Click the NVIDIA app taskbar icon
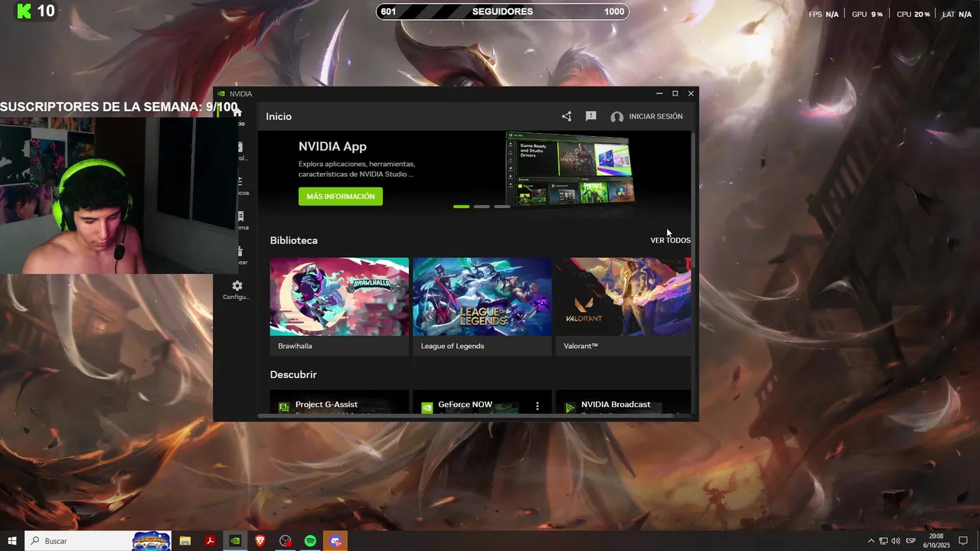The height and width of the screenshot is (551, 980). [235, 541]
